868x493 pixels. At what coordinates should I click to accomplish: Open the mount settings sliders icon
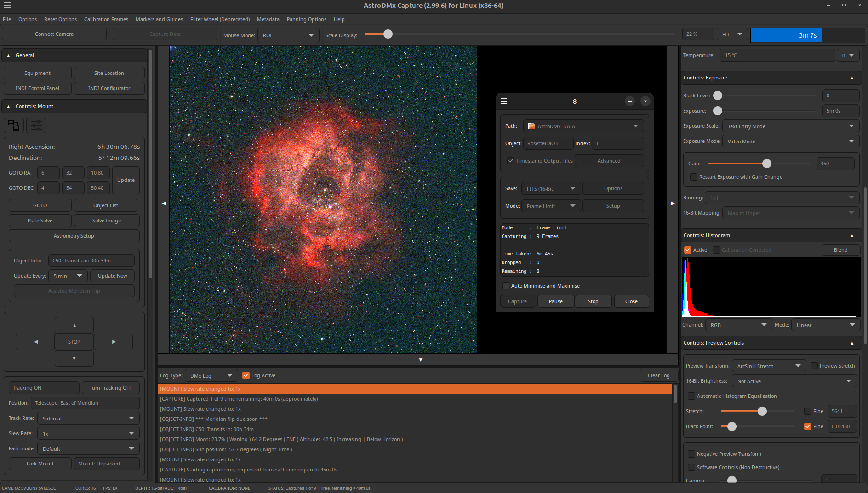click(x=36, y=125)
